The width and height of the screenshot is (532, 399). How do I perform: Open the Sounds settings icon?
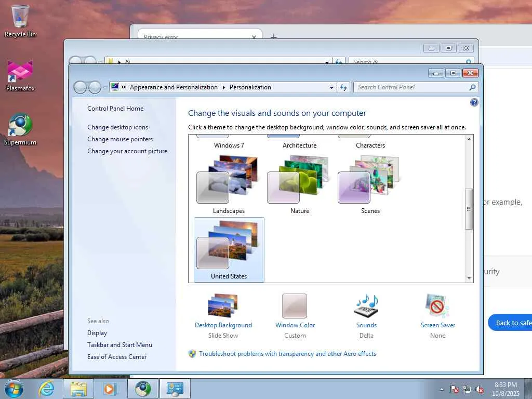(x=366, y=305)
